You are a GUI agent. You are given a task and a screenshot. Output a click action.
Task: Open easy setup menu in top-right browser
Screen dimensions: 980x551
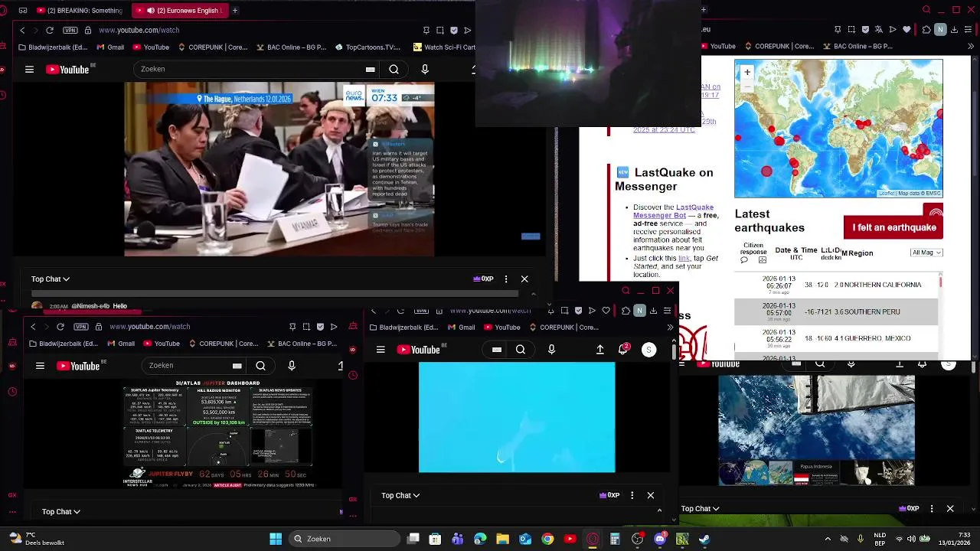point(969,30)
